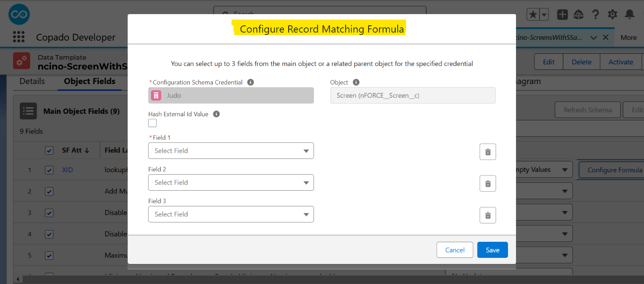This screenshot has width=644, height=284.
Task: Open the Setup gear icon
Action: click(x=613, y=15)
